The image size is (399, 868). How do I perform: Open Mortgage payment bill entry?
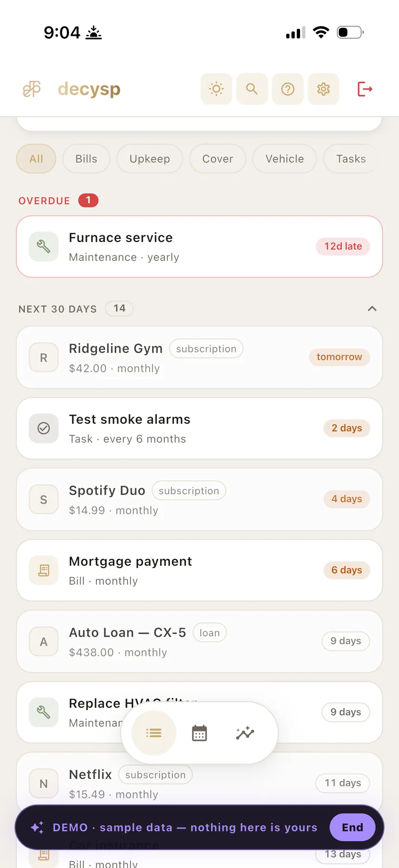click(199, 570)
